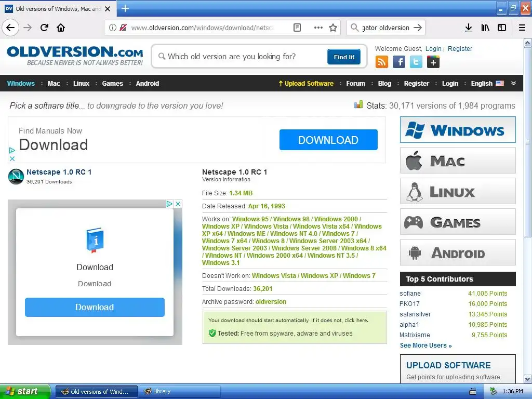This screenshot has height=399, width=532.
Task: Open the Forum menu link
Action: 355,84
